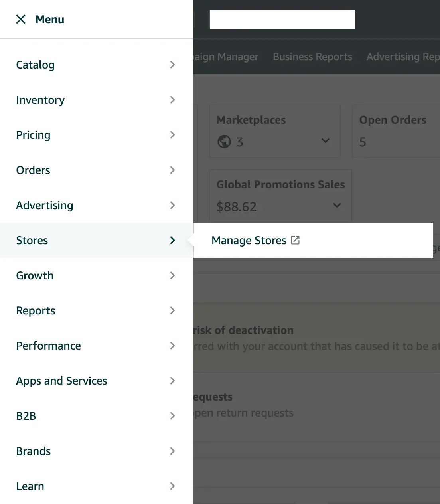Expand the Global Promotions Sales dropdown

337,206
